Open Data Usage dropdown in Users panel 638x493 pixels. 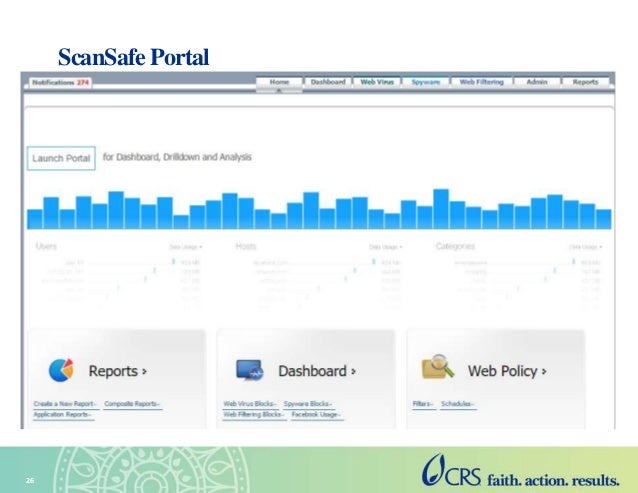[x=186, y=247]
